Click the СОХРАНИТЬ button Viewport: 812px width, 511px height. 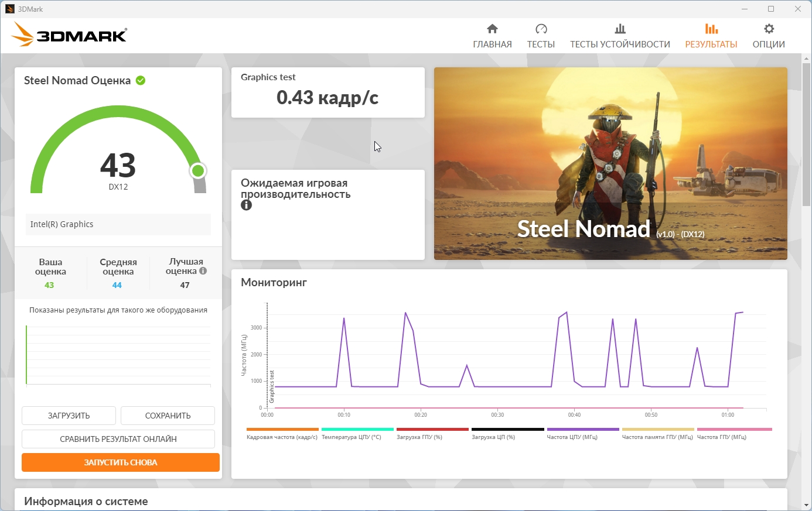tap(168, 416)
